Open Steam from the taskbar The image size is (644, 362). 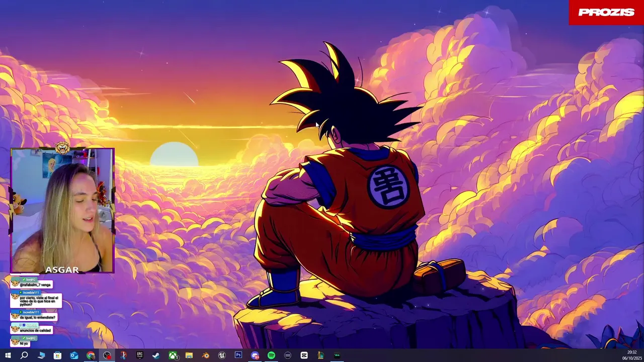click(156, 355)
